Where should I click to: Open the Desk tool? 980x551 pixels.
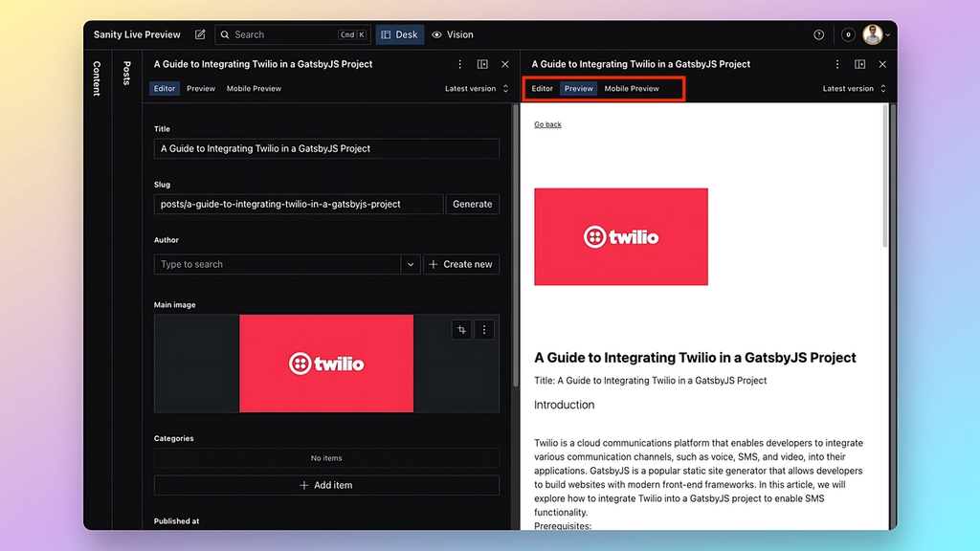tap(399, 34)
